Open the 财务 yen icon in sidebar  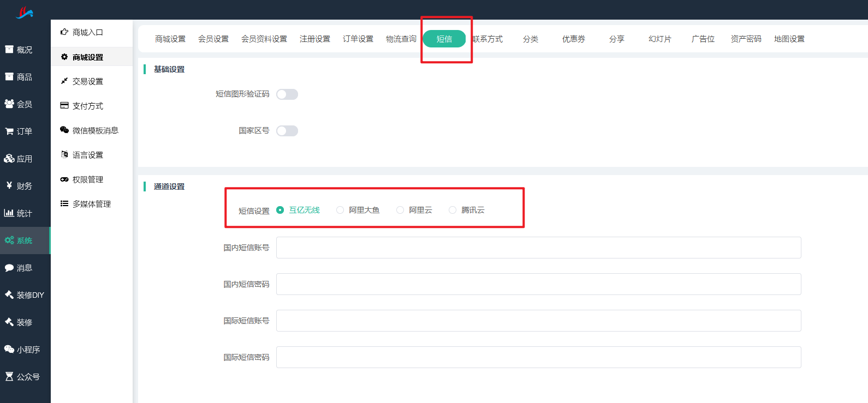(9, 185)
